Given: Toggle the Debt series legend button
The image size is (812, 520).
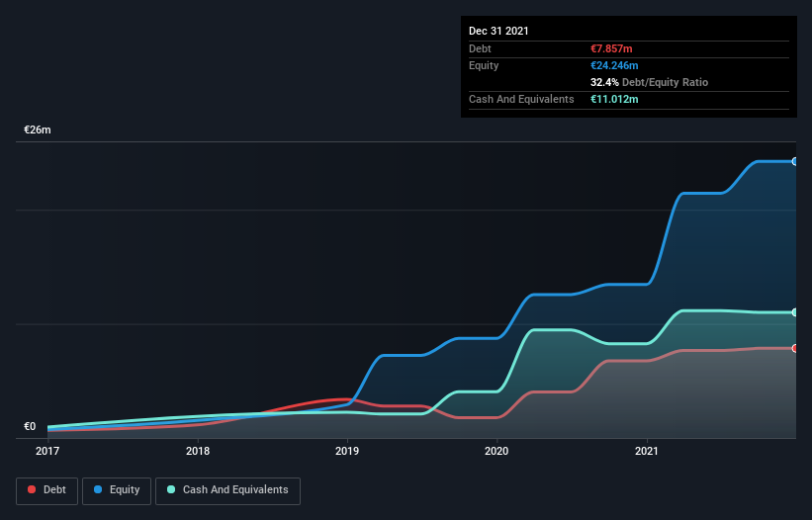Looking at the screenshot, I should 46,490.
